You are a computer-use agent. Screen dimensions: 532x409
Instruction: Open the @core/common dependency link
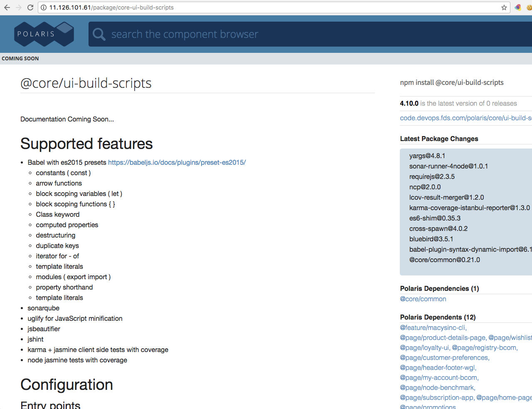423,299
